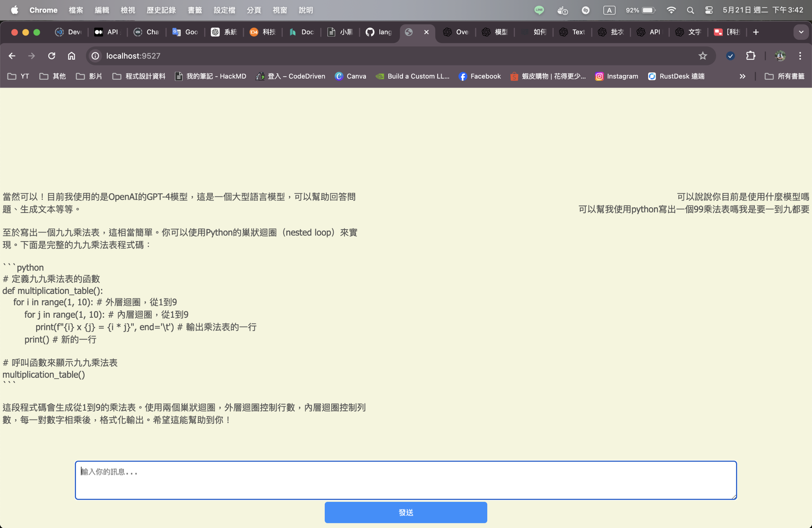Open macOS Control Center toggle icon

(709, 10)
